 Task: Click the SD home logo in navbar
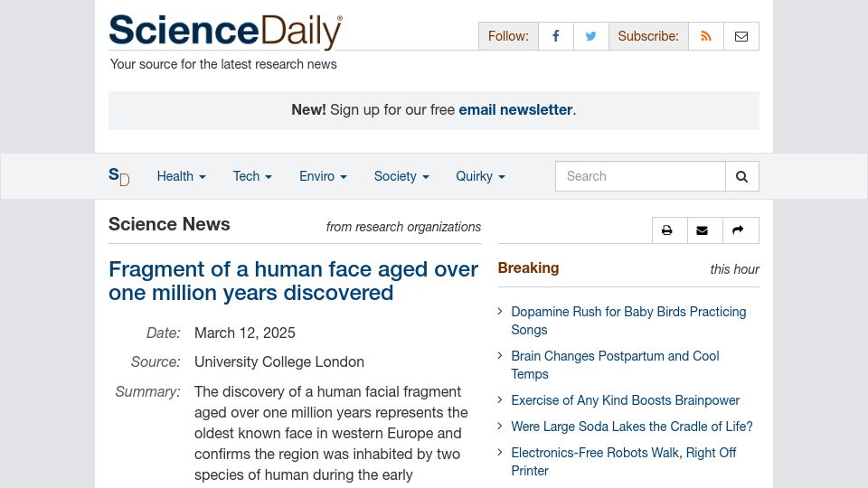click(x=119, y=176)
